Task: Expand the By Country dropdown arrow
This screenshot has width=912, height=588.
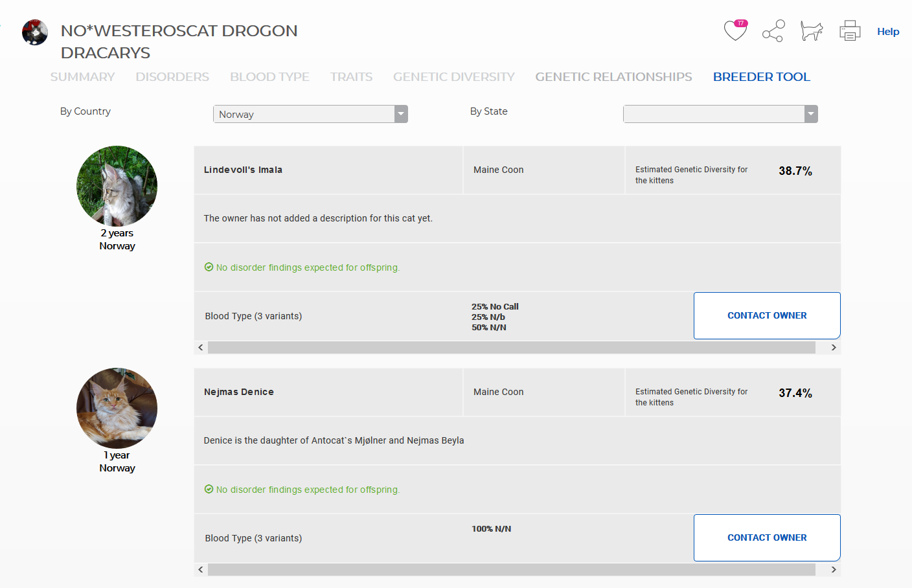Action: pyautogui.click(x=401, y=114)
